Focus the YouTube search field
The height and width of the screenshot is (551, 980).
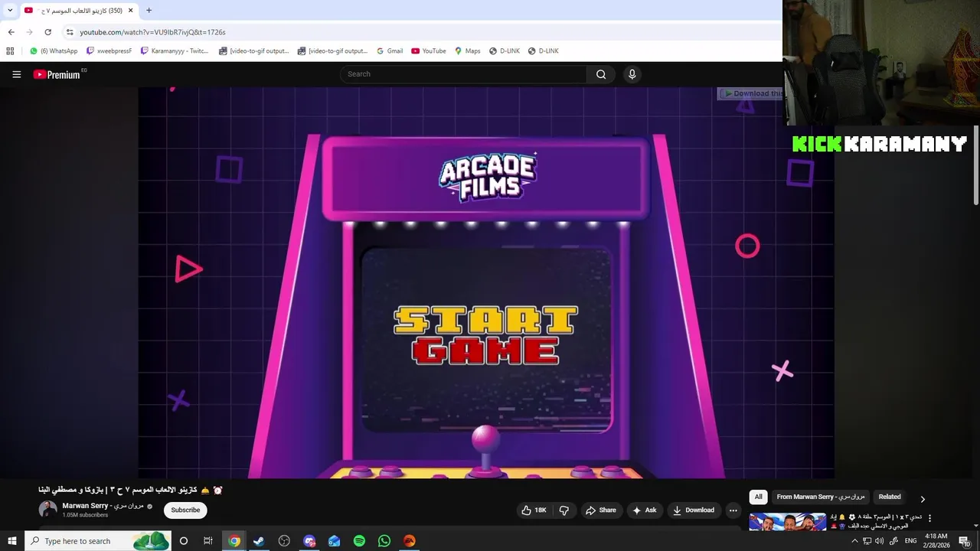(463, 74)
